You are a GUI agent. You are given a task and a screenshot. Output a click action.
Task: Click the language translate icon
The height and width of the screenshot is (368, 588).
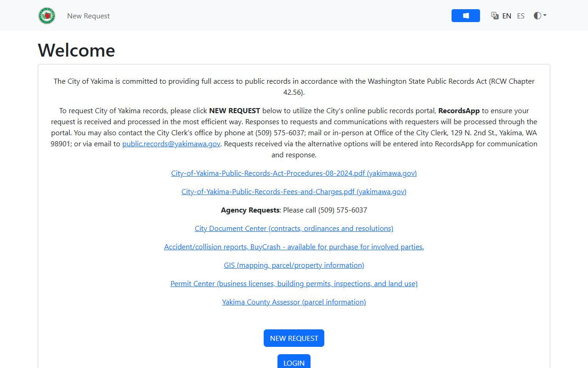pyautogui.click(x=495, y=16)
